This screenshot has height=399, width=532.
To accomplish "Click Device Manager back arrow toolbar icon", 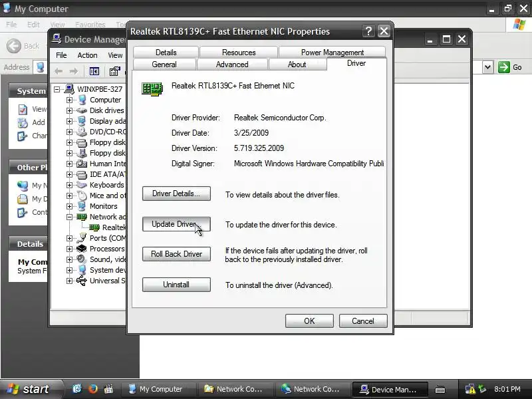I will (59, 71).
